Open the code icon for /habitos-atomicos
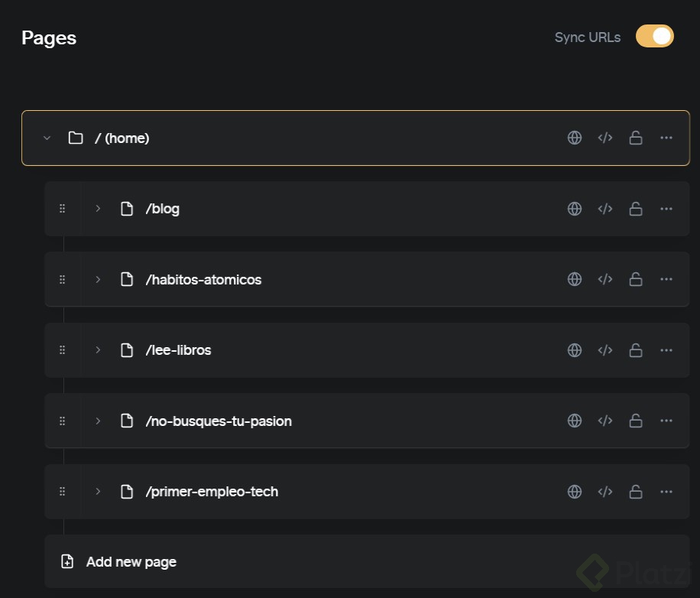This screenshot has width=700, height=598. (x=605, y=279)
